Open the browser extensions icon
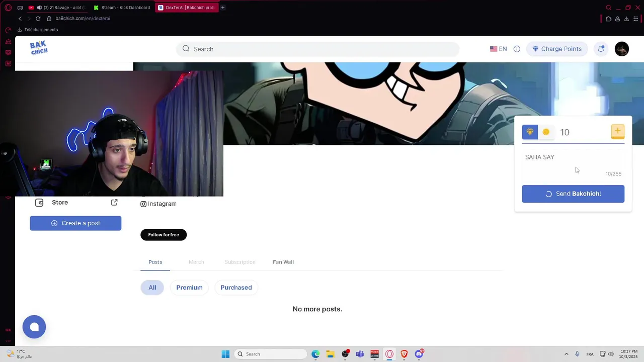The width and height of the screenshot is (644, 362). pyautogui.click(x=608, y=19)
